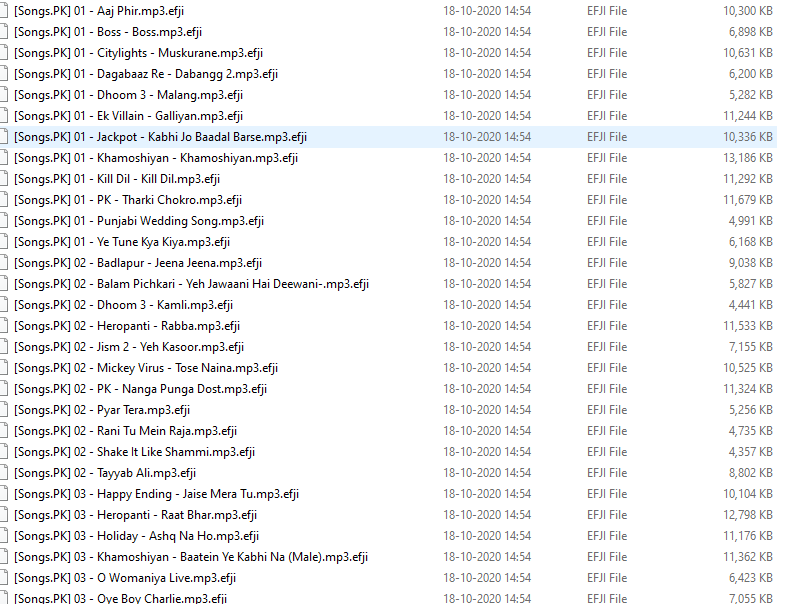
Task: Click the file icon beside Jism 2 - Yeh Kasoor
Action: pos(4,347)
